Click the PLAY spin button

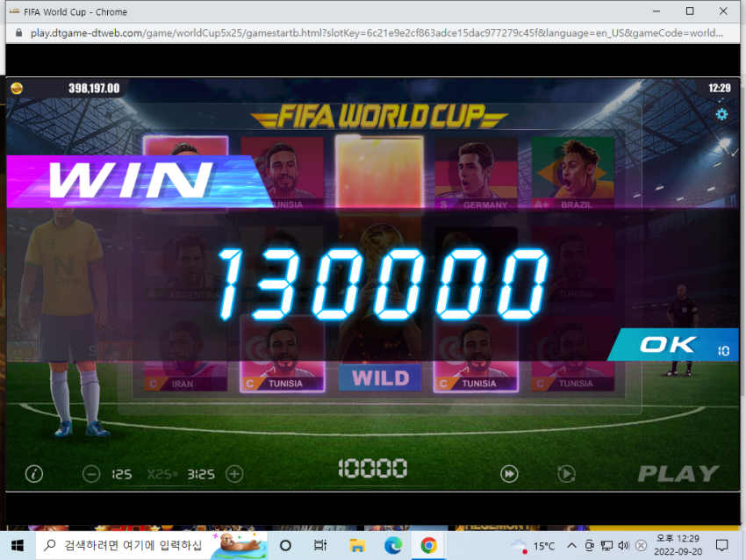pos(678,473)
